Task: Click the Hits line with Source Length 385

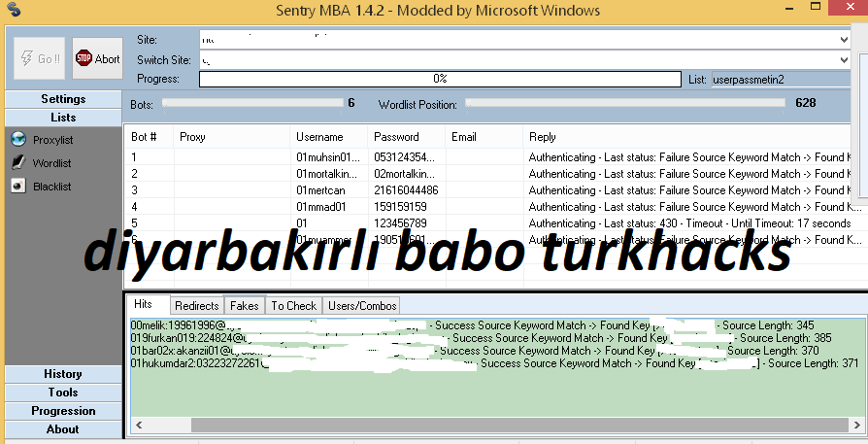Action: [481, 338]
